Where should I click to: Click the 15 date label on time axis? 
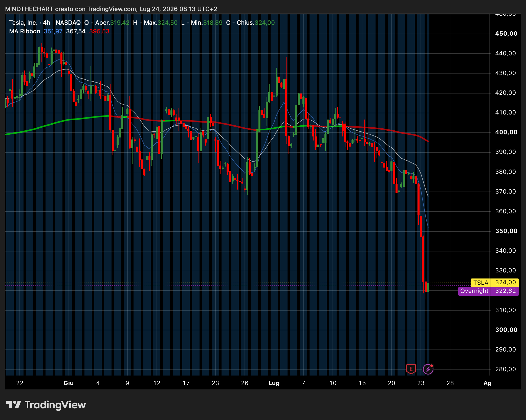click(x=362, y=383)
